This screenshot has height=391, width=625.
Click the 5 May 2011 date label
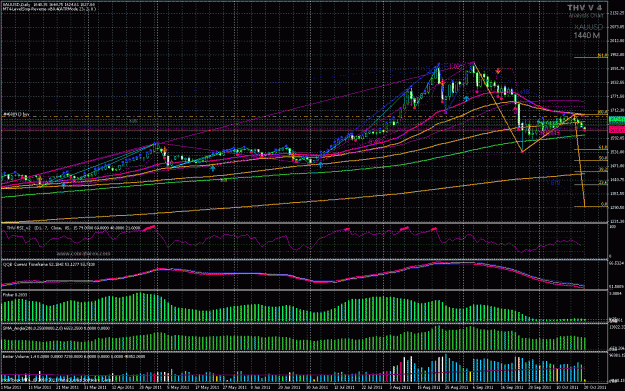(x=178, y=387)
